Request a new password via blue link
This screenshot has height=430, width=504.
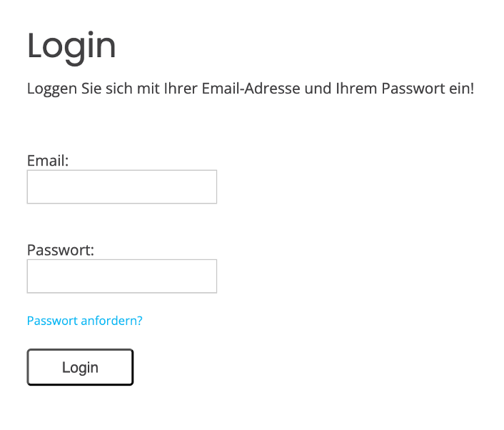(x=84, y=321)
